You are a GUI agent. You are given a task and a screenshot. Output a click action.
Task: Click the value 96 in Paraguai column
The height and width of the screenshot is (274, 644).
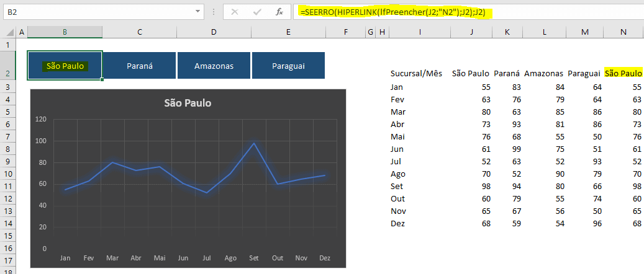pyautogui.click(x=597, y=224)
